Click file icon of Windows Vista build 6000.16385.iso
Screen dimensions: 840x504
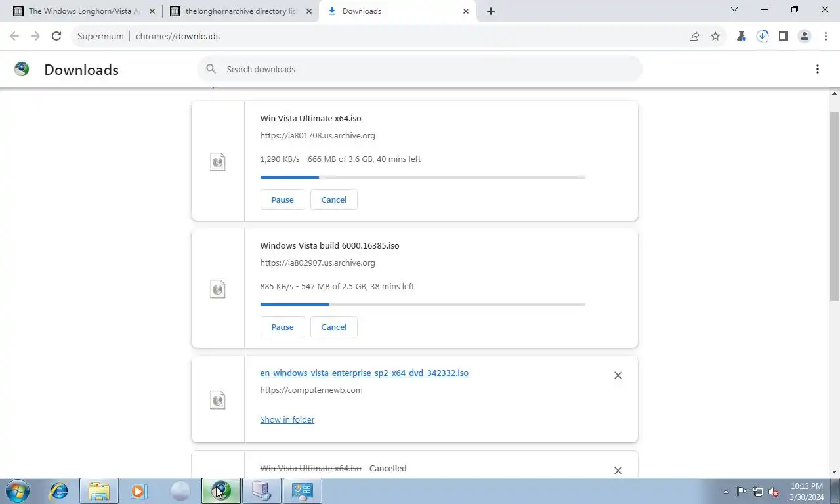[218, 289]
